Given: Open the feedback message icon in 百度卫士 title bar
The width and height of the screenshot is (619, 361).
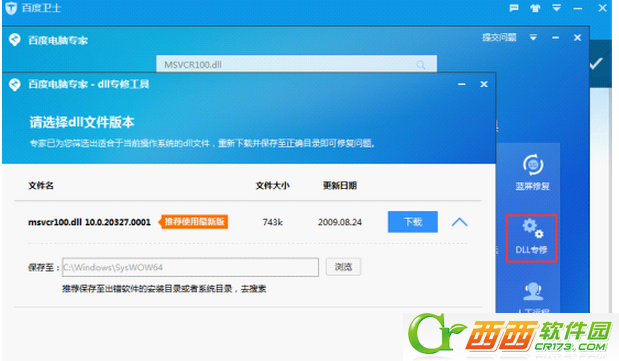Looking at the screenshot, I should 514,8.
